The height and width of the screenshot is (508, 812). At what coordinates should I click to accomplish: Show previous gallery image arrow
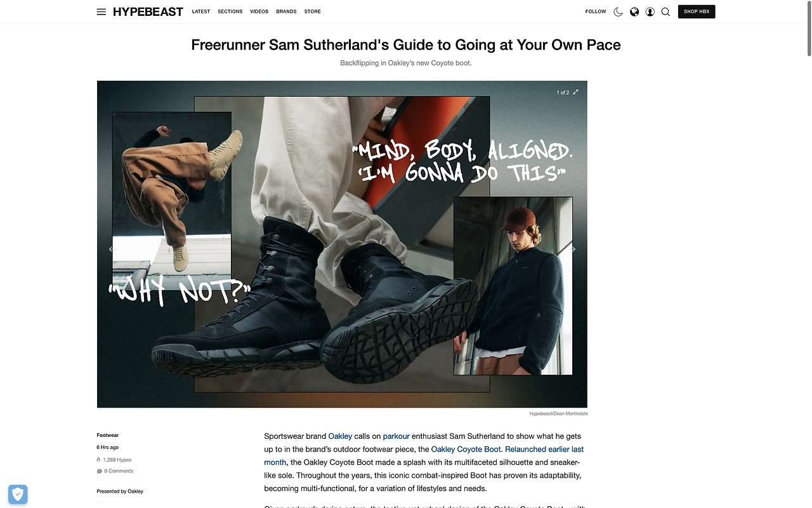(x=111, y=249)
